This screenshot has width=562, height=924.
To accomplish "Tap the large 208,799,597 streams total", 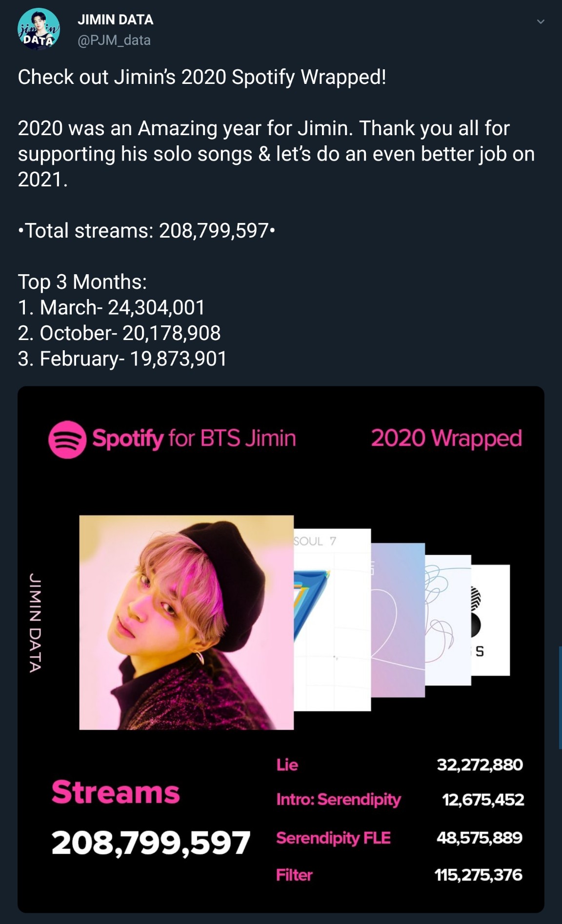I will [151, 843].
